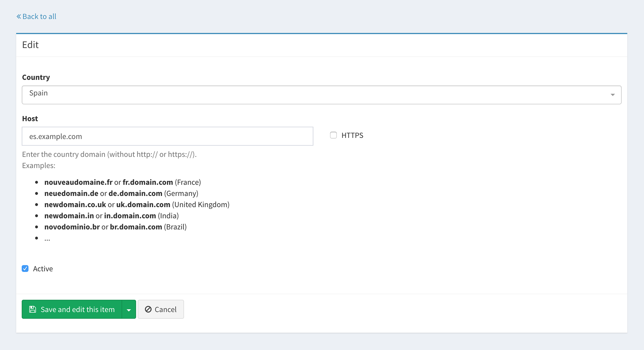Uncheck the Active checkbox
Viewport: 644px width, 350px height.
point(25,269)
